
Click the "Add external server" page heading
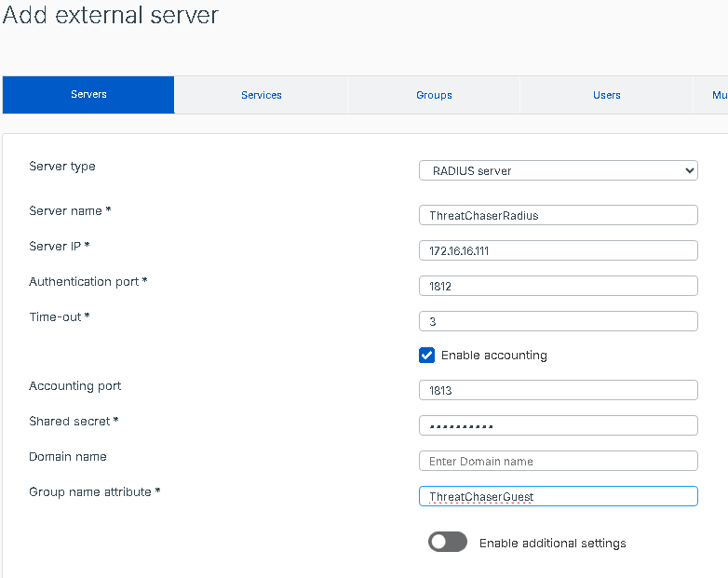click(x=111, y=16)
